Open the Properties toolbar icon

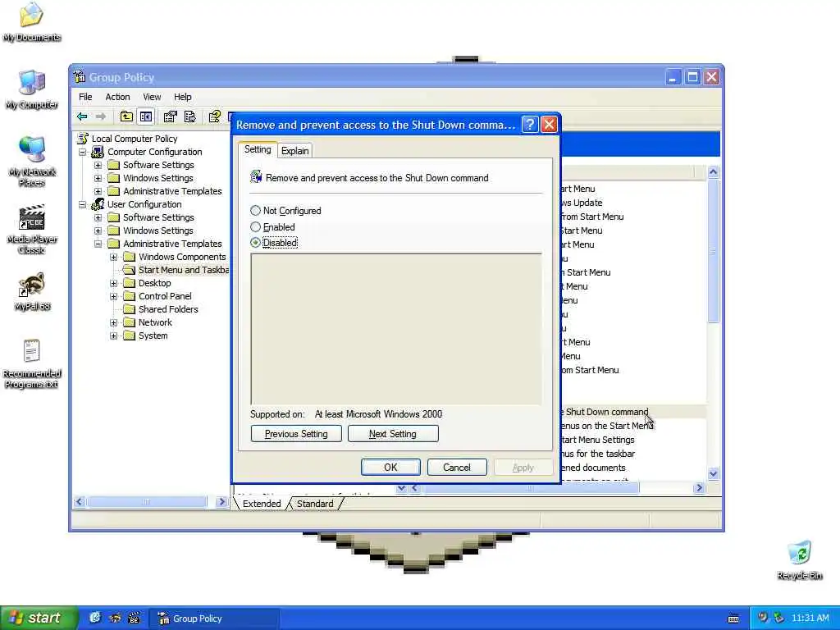click(171, 116)
